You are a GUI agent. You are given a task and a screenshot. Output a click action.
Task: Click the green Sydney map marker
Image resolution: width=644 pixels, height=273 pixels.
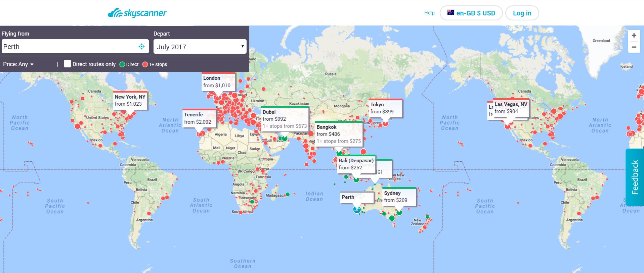click(399, 212)
